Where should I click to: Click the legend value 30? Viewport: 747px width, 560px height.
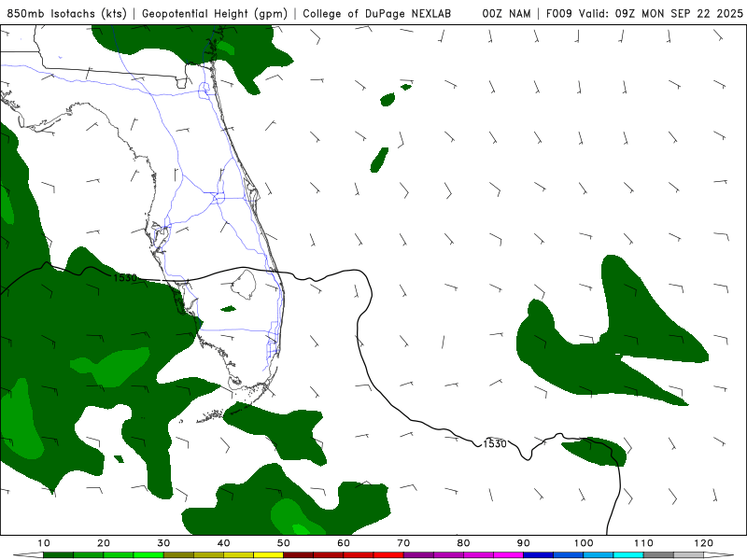163,543
